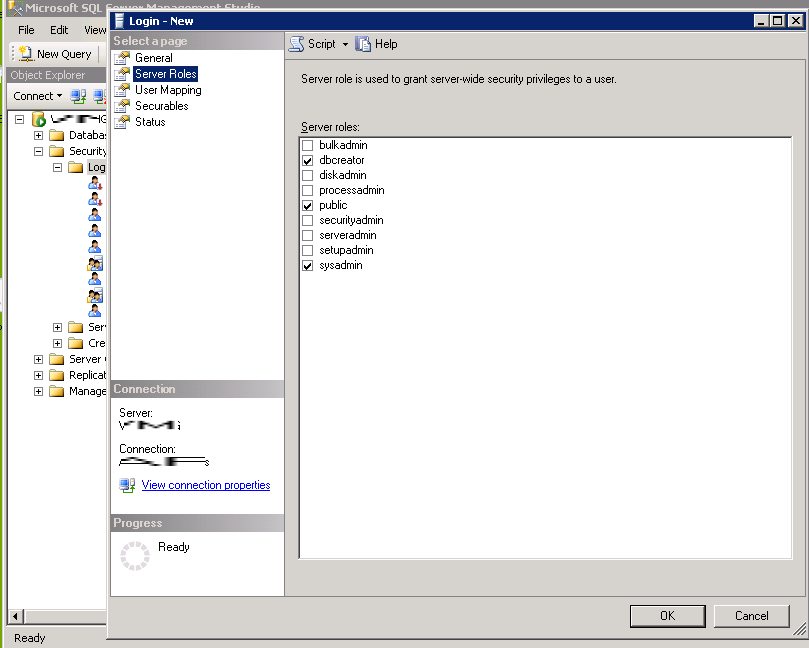Image resolution: width=809 pixels, height=648 pixels.
Task: Click the view connection properties icon
Action: click(127, 485)
